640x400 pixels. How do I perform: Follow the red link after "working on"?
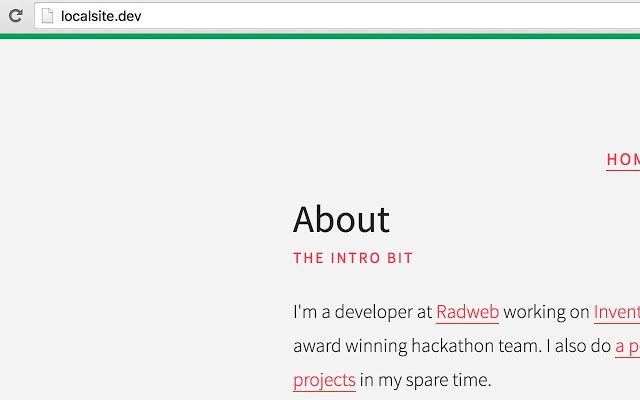616,312
